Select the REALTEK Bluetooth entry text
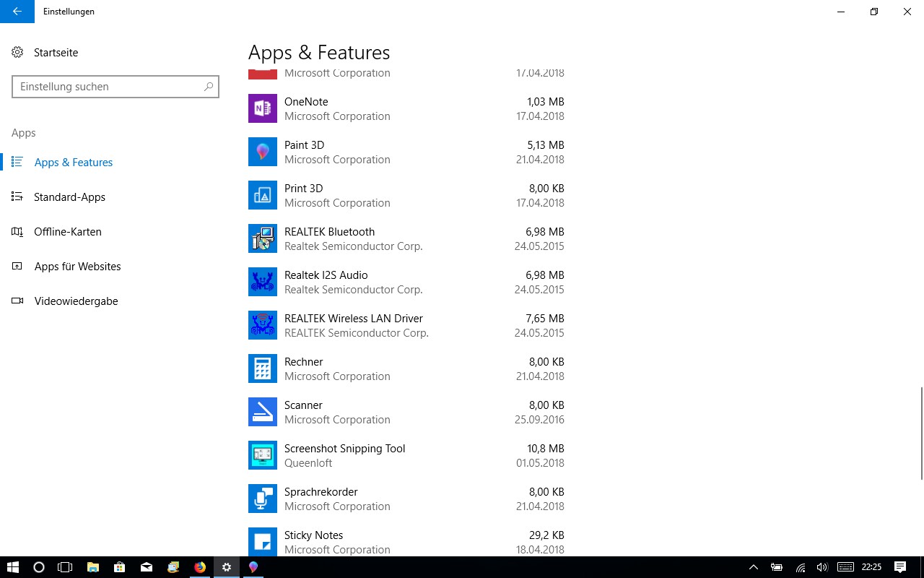924x578 pixels. [x=329, y=232]
